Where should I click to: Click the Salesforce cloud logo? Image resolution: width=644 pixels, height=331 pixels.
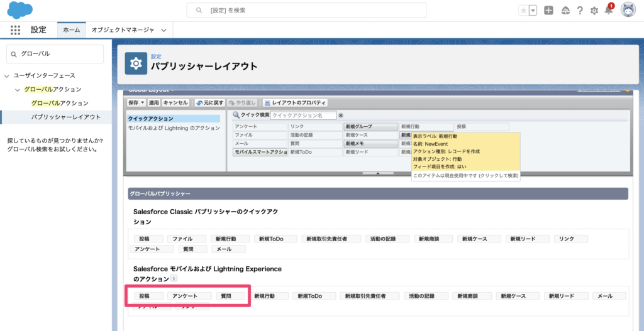point(19,10)
